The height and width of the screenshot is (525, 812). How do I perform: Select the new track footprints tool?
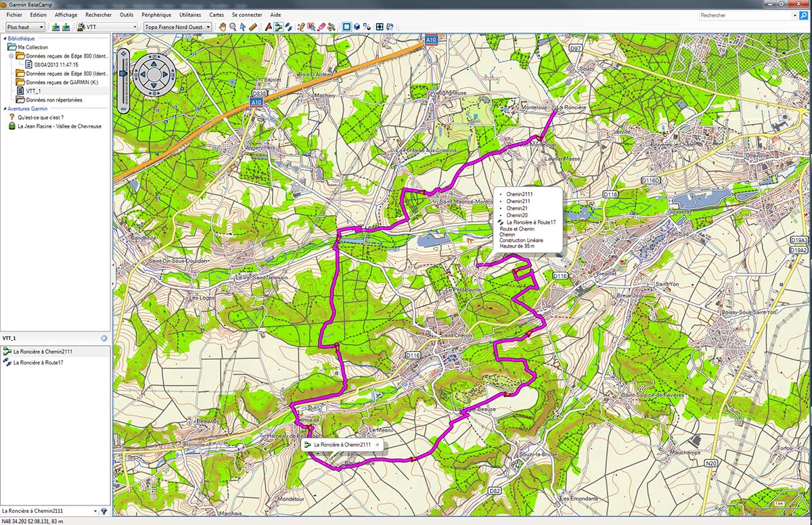click(x=289, y=27)
